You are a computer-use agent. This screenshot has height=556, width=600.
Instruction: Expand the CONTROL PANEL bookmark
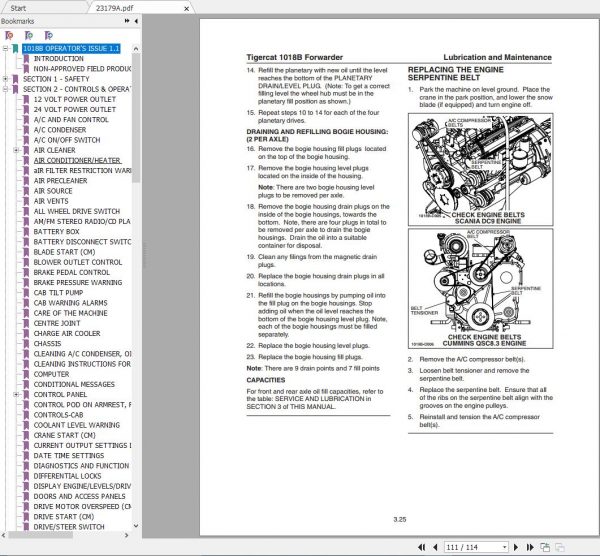point(16,395)
